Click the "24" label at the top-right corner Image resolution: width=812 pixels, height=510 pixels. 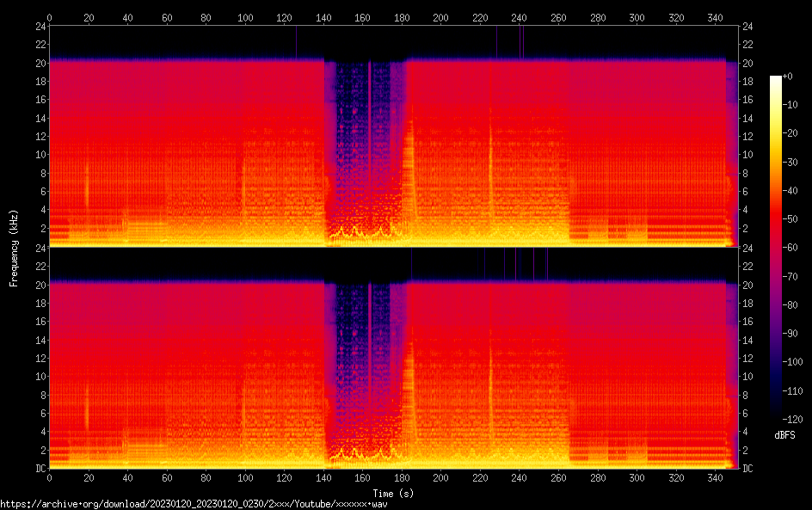747,27
